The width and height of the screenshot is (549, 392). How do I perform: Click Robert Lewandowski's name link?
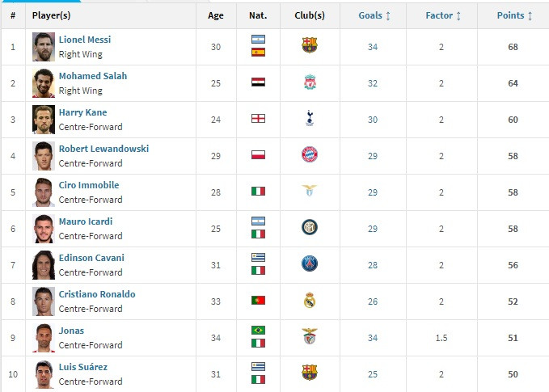103,149
